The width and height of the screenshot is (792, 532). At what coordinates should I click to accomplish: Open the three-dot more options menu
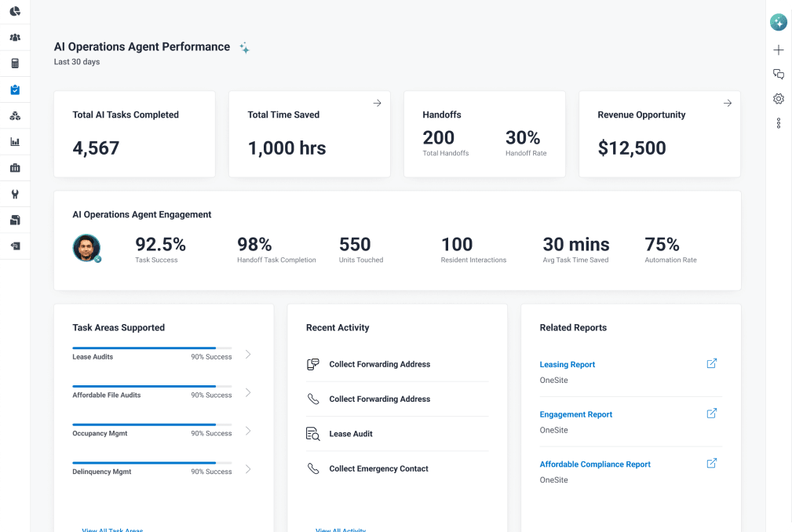tap(779, 123)
